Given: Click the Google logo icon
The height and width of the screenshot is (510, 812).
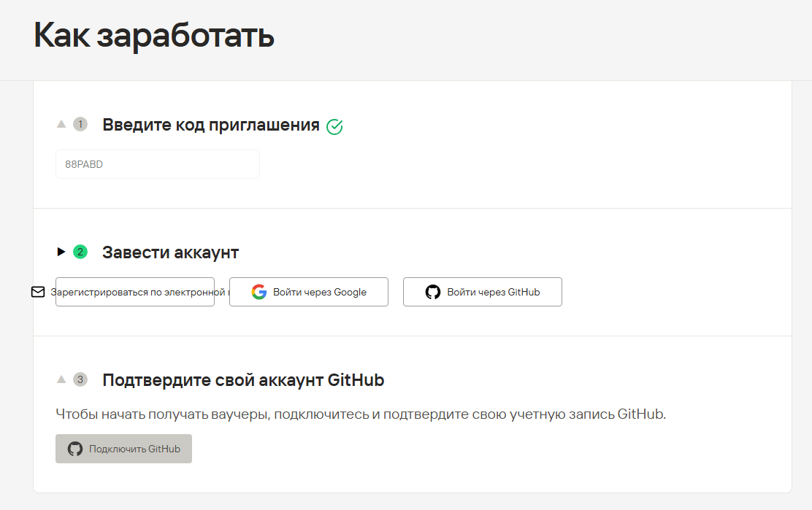Looking at the screenshot, I should (258, 292).
